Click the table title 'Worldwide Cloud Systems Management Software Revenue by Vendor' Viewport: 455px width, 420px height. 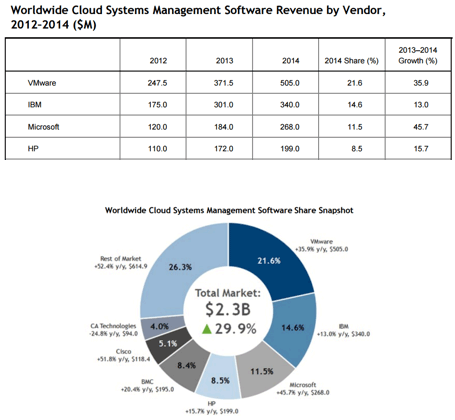click(198, 17)
